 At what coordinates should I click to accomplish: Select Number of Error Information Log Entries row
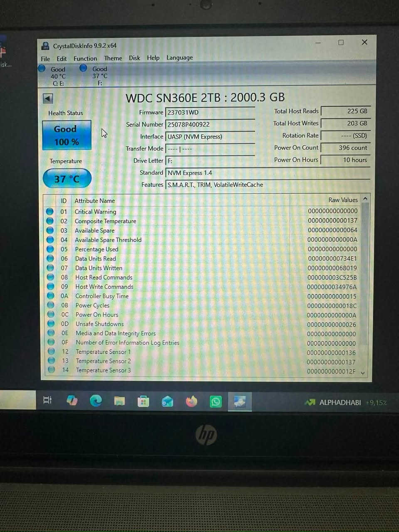point(202,342)
